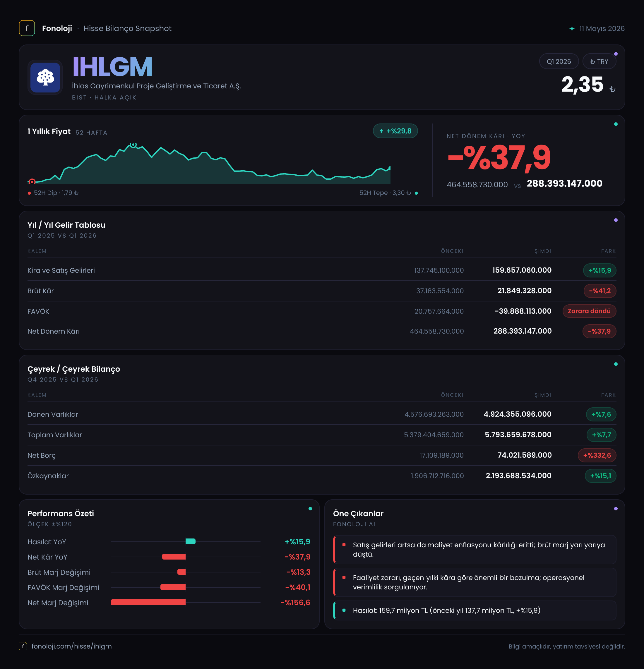Click the green Hasılat YoY performance bar
The height and width of the screenshot is (669, 644).
pos(191,542)
